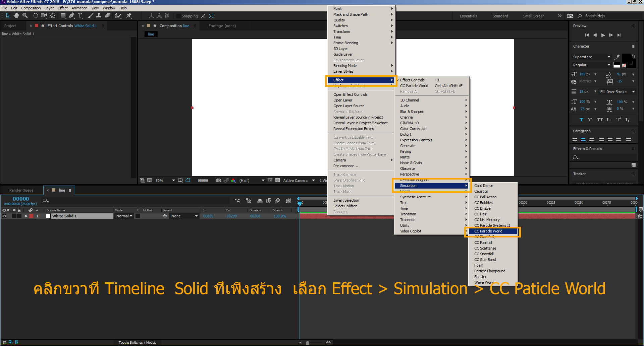This screenshot has width=644, height=346.
Task: Toggle Faux Bold in Character panel
Action: coord(581,120)
